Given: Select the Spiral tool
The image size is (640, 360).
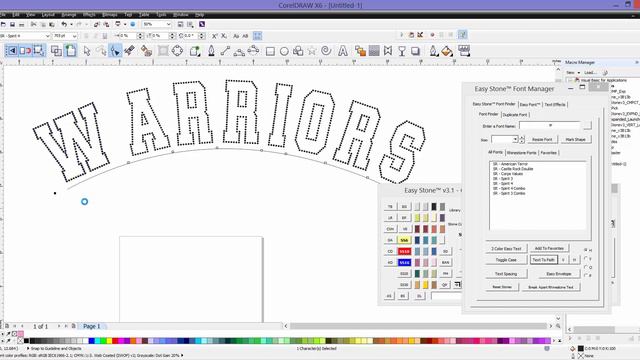Looking at the screenshot, I should [x=326, y=51].
